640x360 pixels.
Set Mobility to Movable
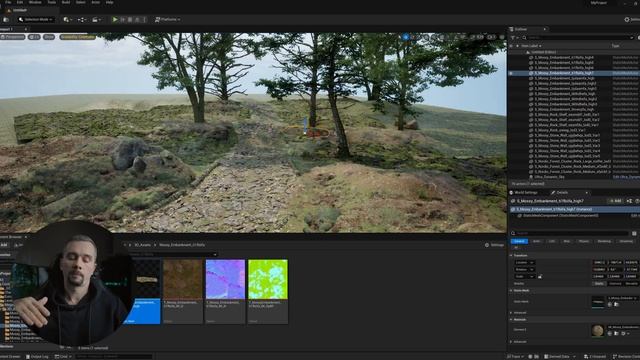coord(631,283)
